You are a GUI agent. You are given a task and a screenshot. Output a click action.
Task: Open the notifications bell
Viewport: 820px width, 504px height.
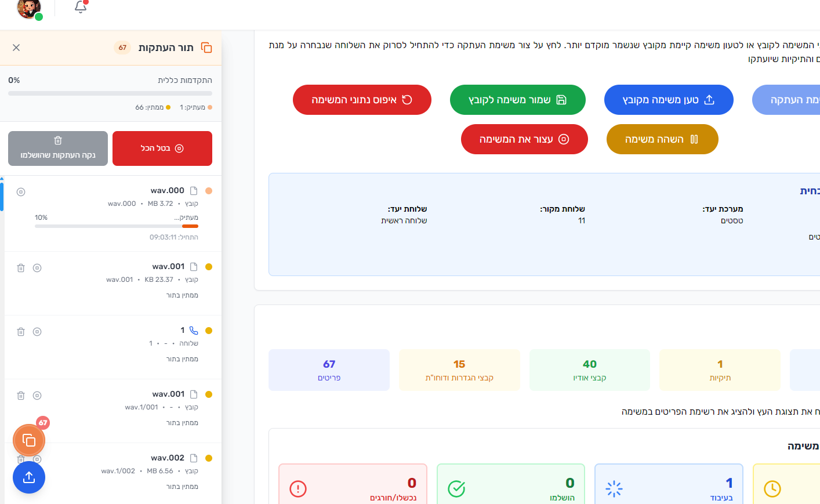(x=81, y=7)
